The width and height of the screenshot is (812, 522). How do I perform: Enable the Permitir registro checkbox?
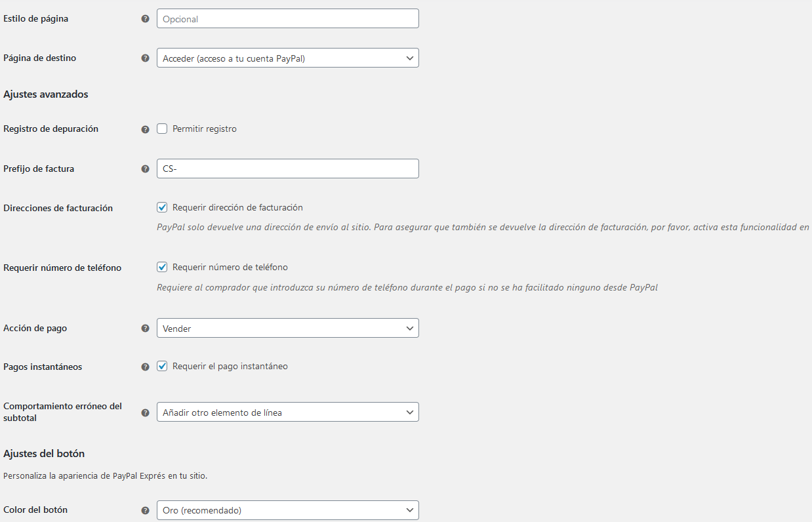pyautogui.click(x=162, y=129)
